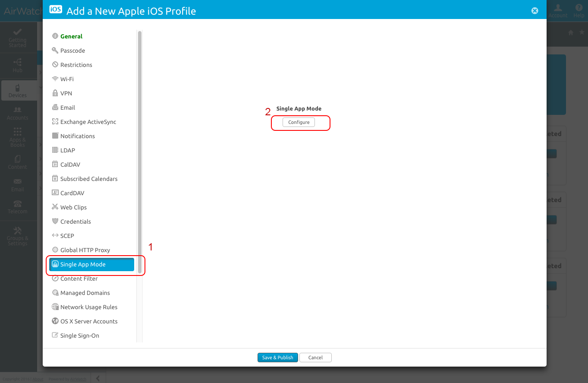This screenshot has width=588, height=383.
Task: Click the star favorite icon in background
Action: (x=582, y=32)
